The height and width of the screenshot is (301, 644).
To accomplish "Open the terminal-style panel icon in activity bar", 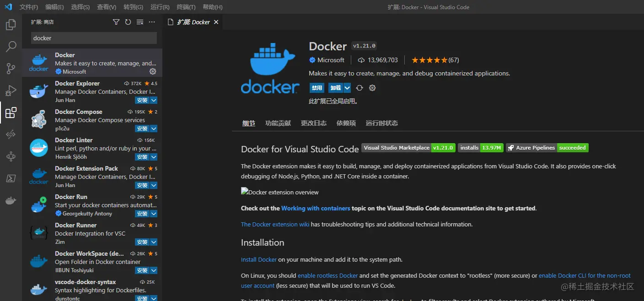I will (x=11, y=178).
